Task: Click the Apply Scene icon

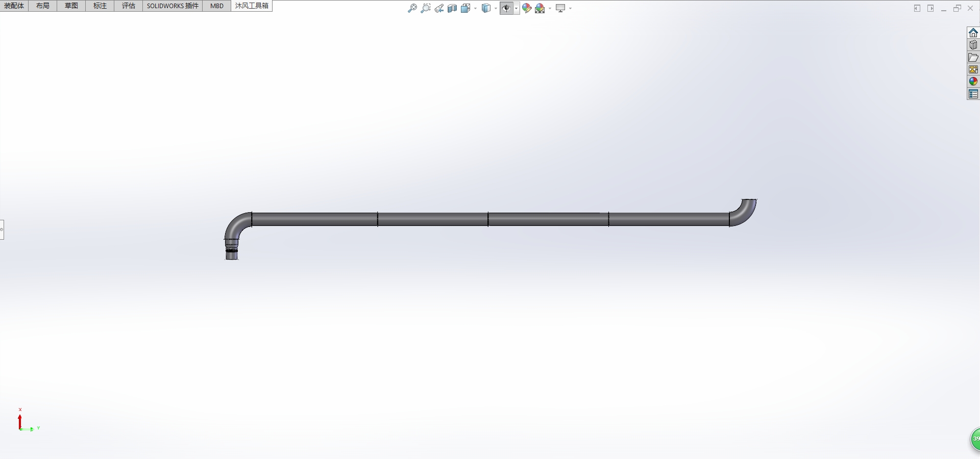Action: coord(540,8)
